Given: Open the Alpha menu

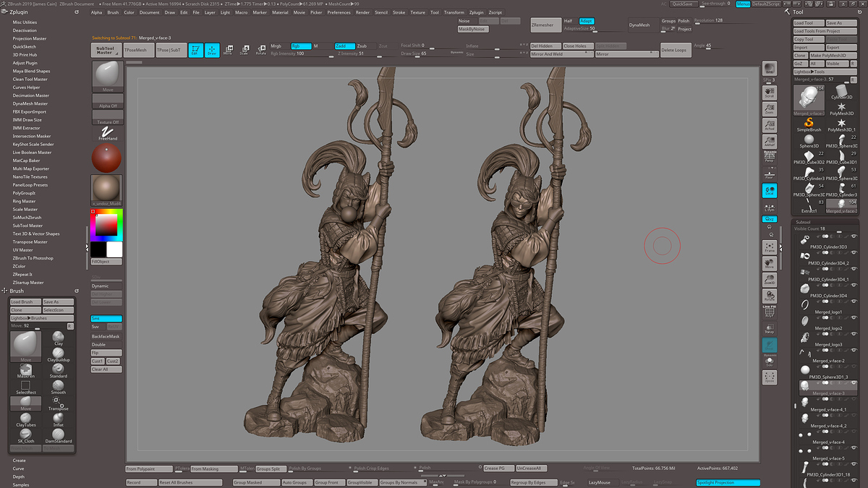Looking at the screenshot, I should (97, 12).
